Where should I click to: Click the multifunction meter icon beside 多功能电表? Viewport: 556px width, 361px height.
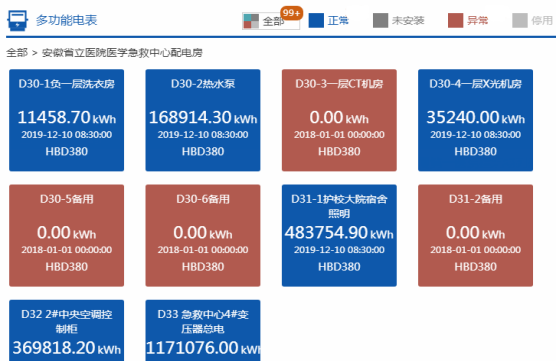[x=17, y=21]
